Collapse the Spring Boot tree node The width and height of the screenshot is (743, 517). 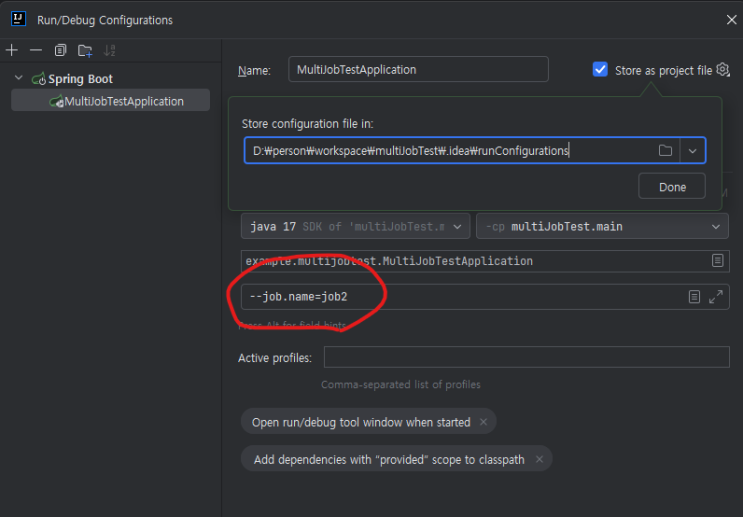pos(18,79)
